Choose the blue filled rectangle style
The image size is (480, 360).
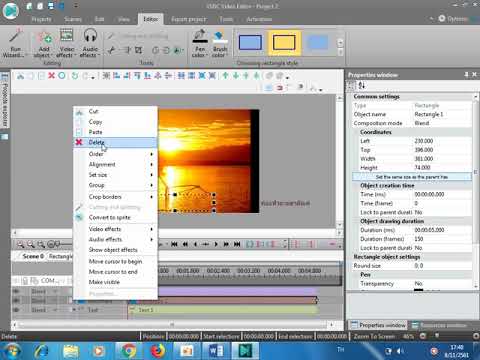click(250, 43)
